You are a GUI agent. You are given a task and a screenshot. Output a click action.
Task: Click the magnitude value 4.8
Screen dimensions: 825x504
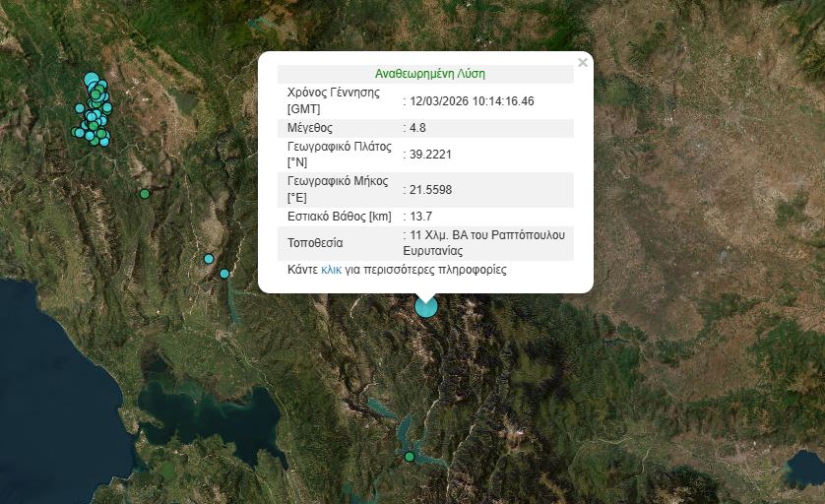[x=417, y=128]
